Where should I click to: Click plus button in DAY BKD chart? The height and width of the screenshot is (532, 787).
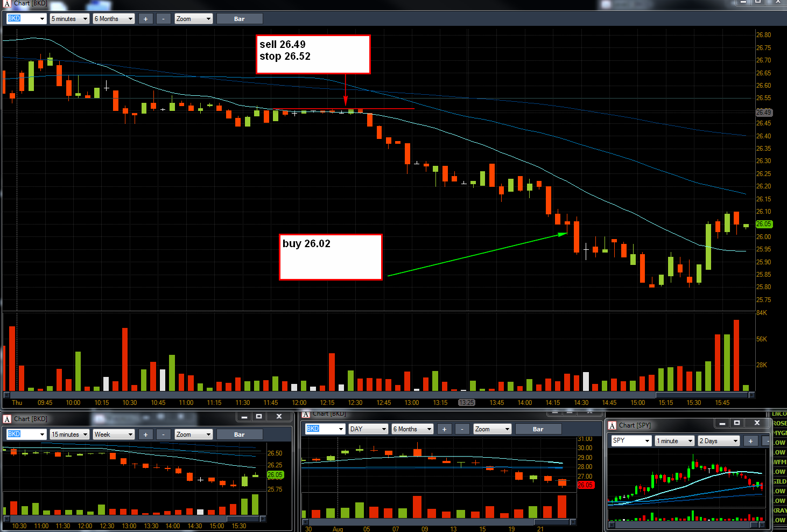pos(444,429)
